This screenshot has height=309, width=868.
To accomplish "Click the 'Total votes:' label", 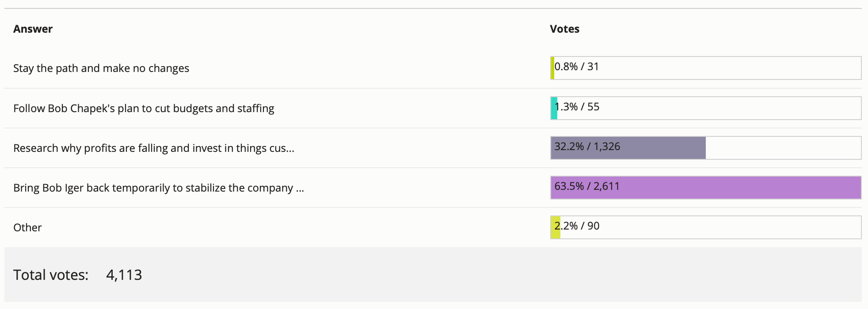I will point(51,275).
